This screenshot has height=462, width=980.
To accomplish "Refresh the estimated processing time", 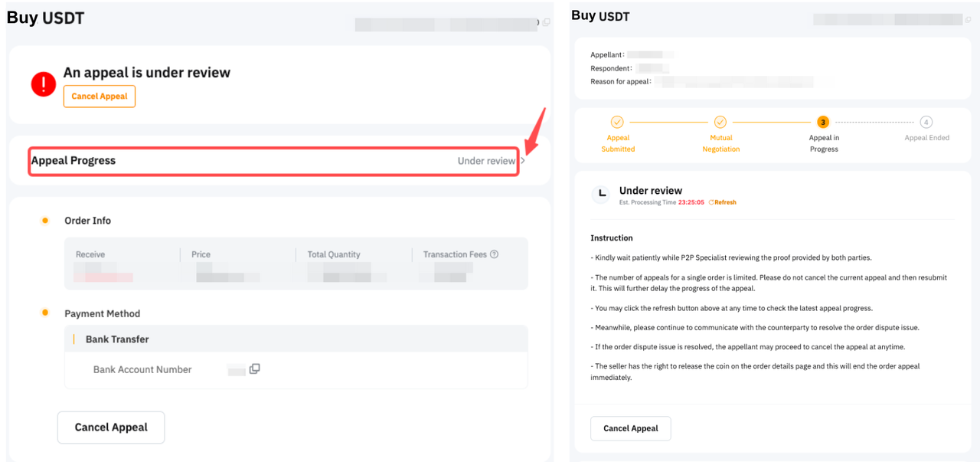I will click(x=722, y=202).
